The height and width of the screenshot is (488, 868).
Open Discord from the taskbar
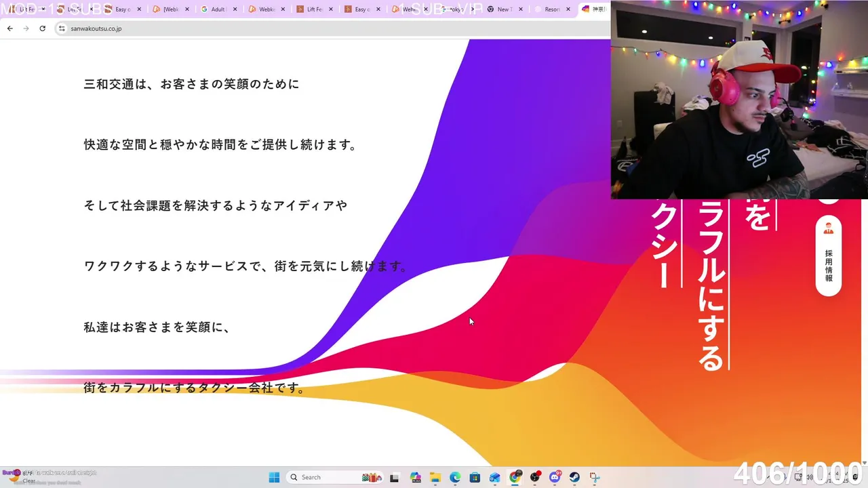(555, 477)
